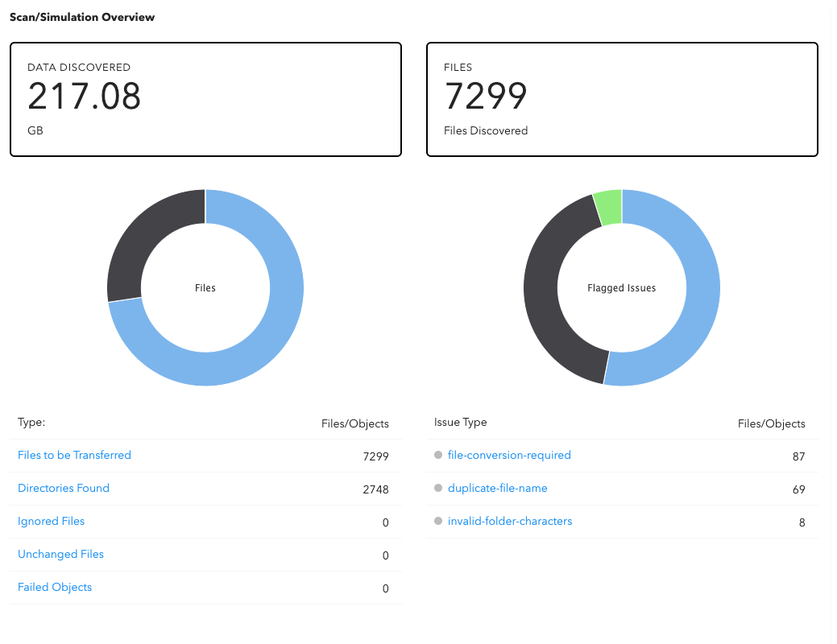The image size is (837, 644).
Task: Click the legend dot beside invalid-folder-characters
Action: click(438, 521)
